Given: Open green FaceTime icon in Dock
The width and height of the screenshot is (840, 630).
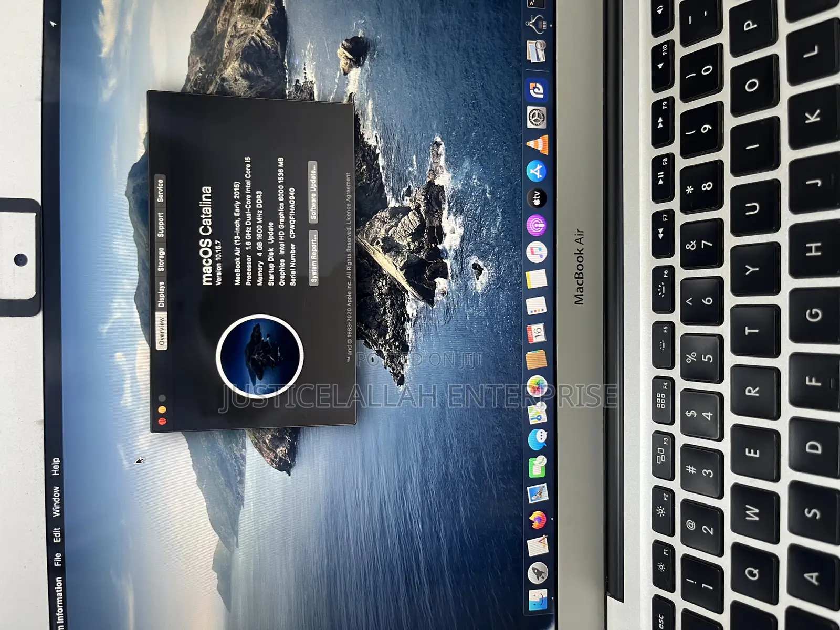Looking at the screenshot, I should click(537, 466).
